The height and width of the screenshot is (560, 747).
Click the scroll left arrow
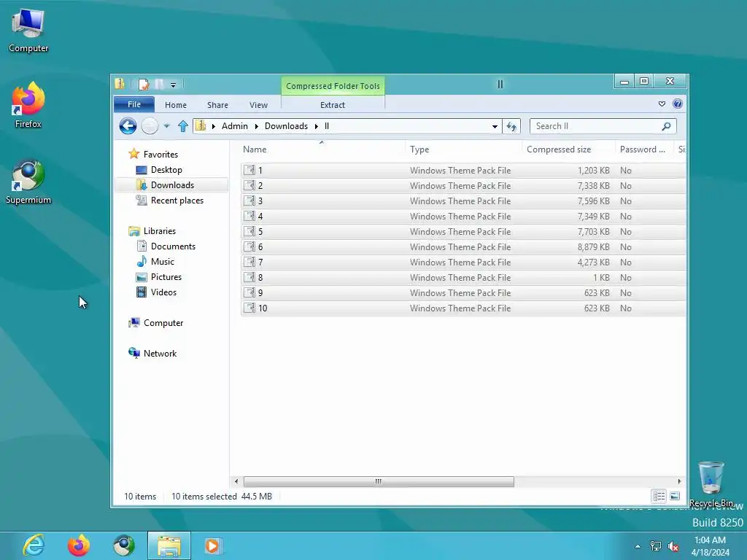236,481
